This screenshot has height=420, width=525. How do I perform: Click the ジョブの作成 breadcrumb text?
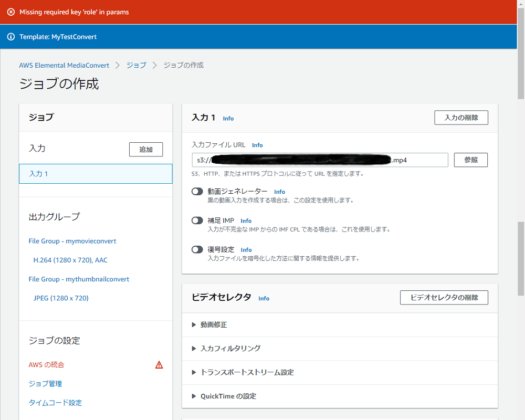(x=183, y=65)
